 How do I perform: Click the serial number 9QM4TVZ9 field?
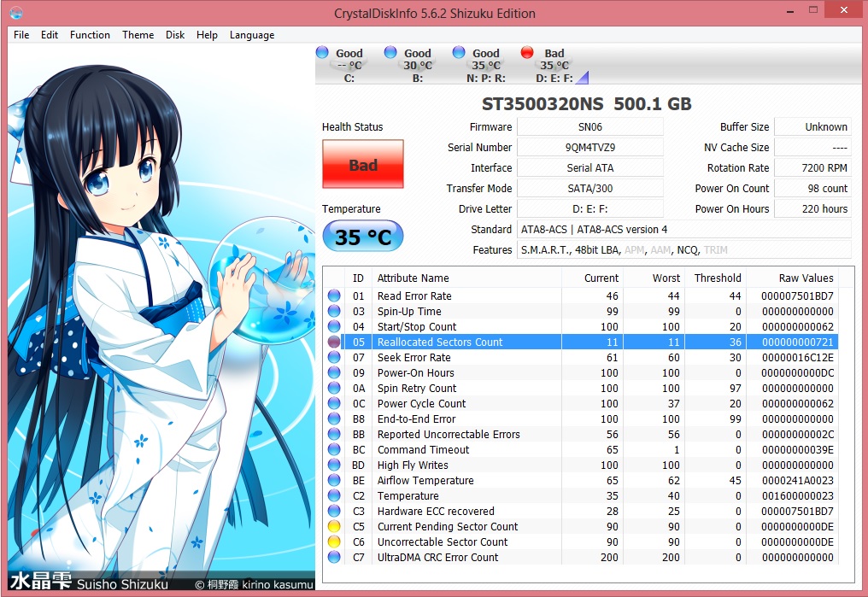590,147
